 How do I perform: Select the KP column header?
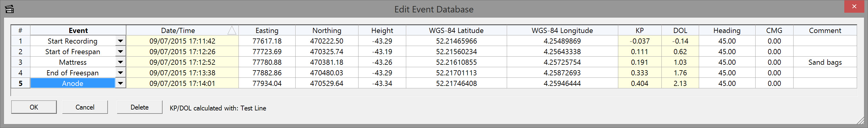coord(640,31)
